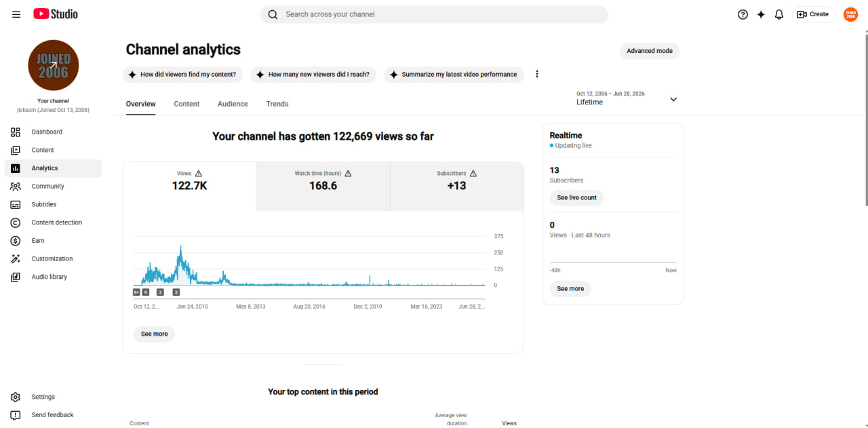This screenshot has width=868, height=428.
Task: Click warning icon beside Views metric
Action: coord(199,174)
